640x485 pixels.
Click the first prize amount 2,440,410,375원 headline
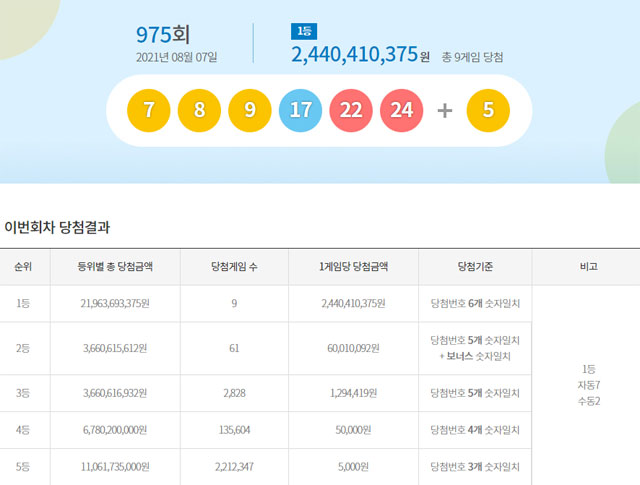pyautogui.click(x=360, y=54)
